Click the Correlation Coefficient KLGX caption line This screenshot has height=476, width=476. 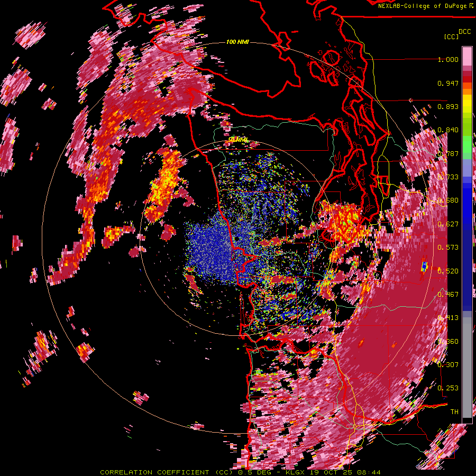pyautogui.click(x=240, y=472)
